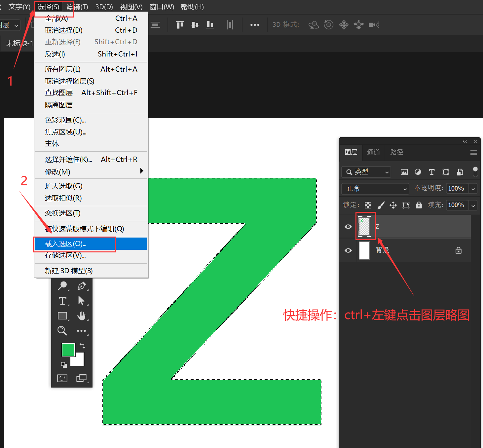The image size is (483, 448).
Task: Filter layers by adjustment layer type
Action: [x=418, y=172]
